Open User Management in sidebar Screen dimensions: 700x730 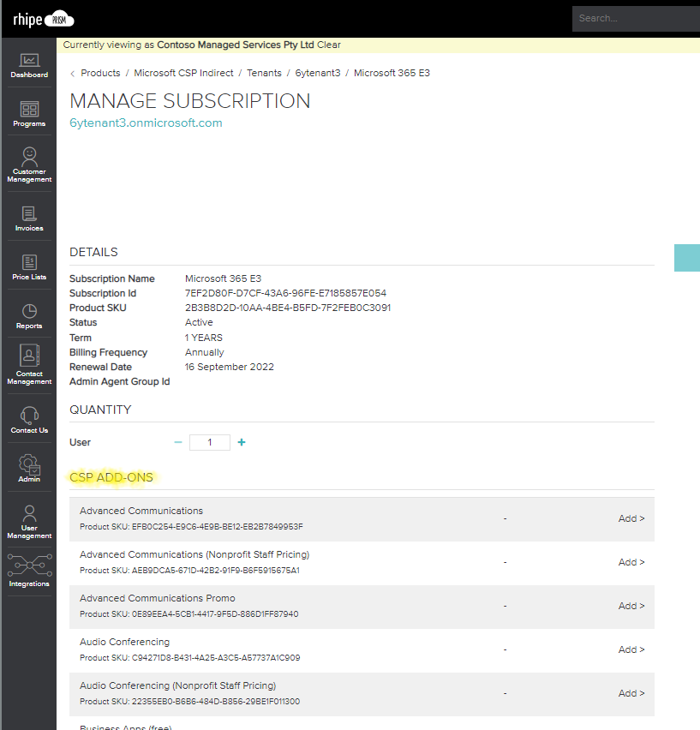tap(29, 523)
